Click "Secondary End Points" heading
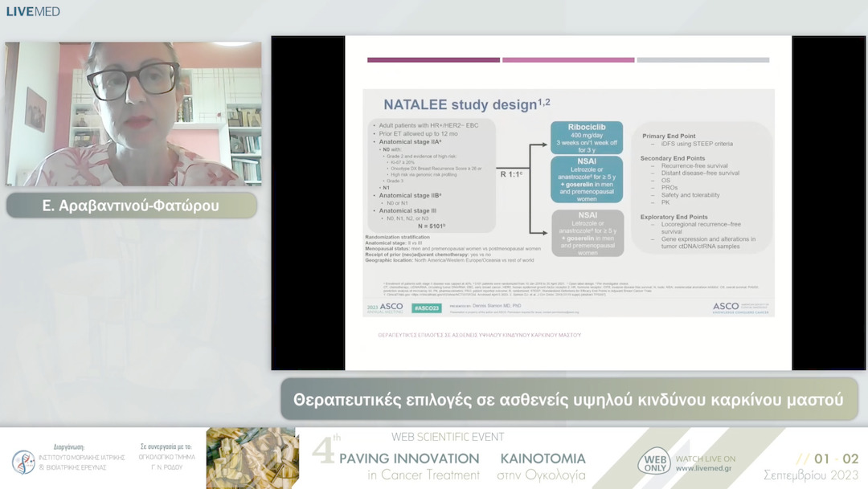Image resolution: width=868 pixels, height=489 pixels. click(x=673, y=158)
